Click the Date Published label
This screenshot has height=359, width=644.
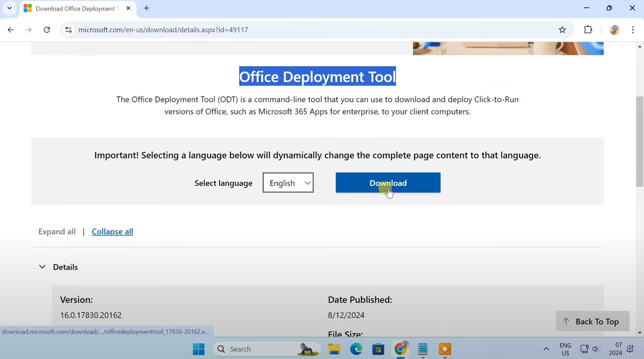click(360, 300)
